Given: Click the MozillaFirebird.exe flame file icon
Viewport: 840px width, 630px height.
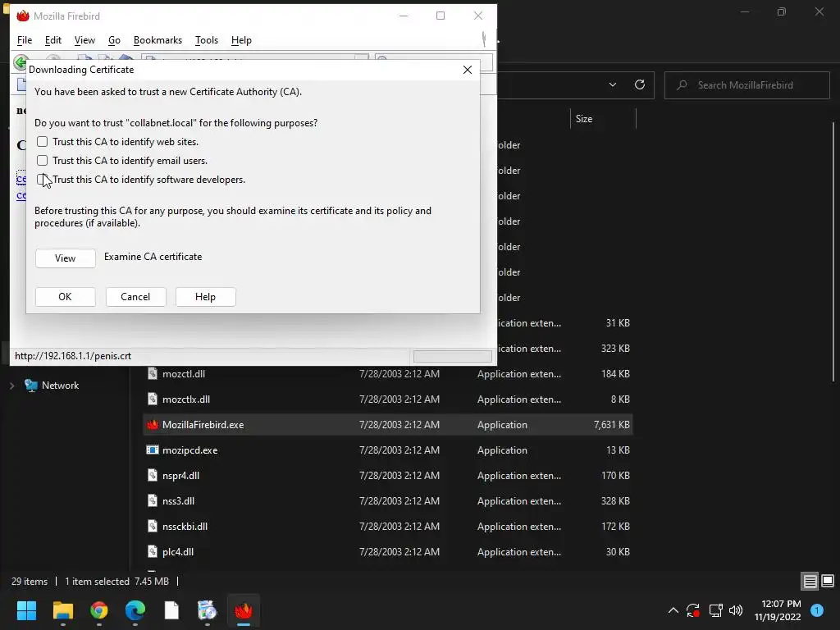Looking at the screenshot, I should coord(153,425).
